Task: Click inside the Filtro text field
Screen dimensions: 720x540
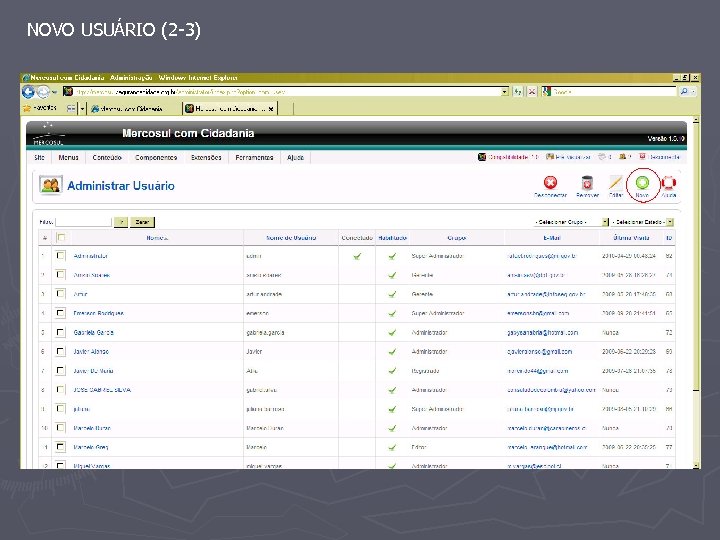Action: point(84,222)
